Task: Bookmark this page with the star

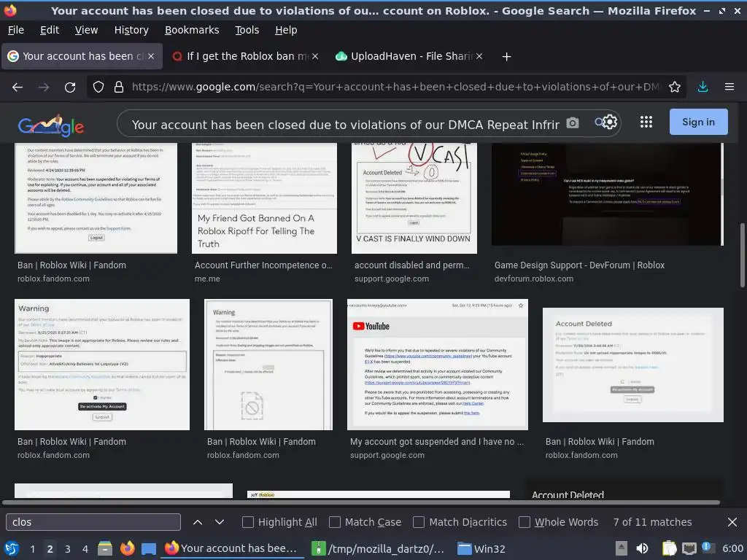Action: (x=675, y=87)
